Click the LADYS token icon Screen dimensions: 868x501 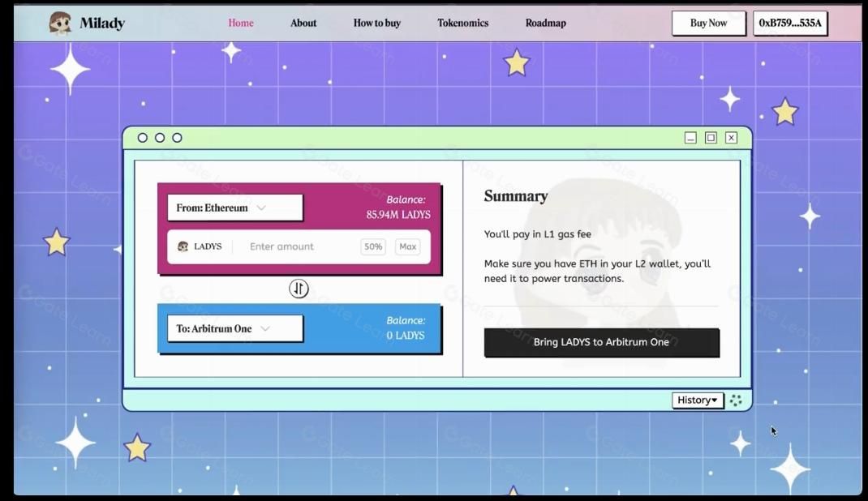(x=183, y=246)
